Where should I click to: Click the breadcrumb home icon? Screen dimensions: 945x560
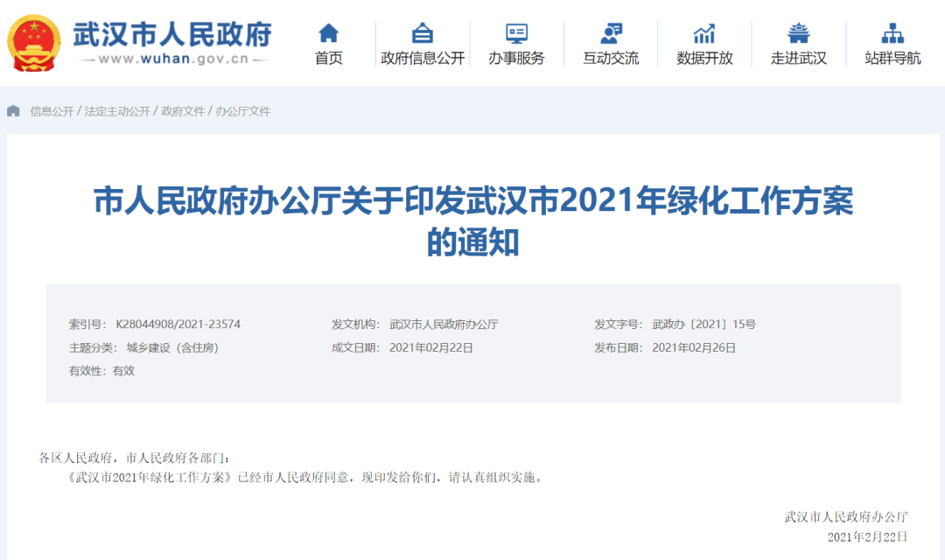click(13, 111)
